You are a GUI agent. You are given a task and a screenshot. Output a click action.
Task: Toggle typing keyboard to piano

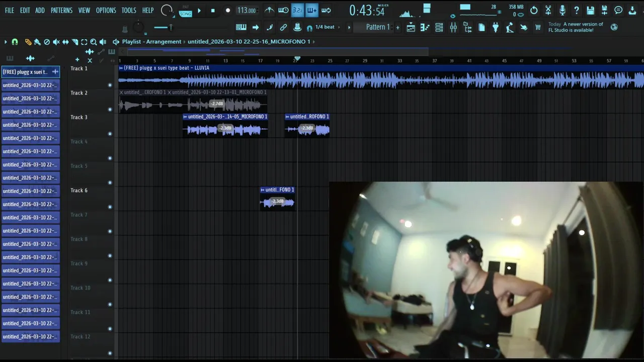click(241, 27)
